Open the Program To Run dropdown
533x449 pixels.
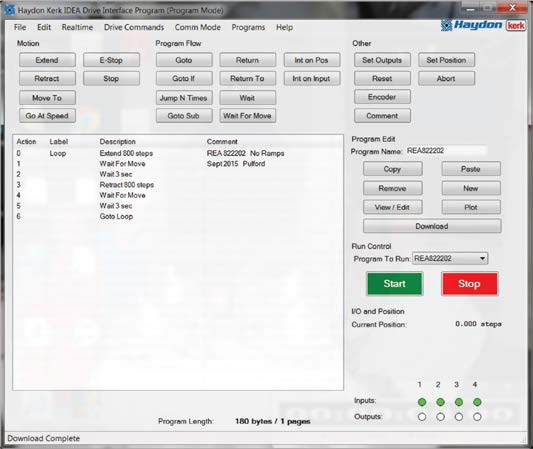(x=450, y=258)
